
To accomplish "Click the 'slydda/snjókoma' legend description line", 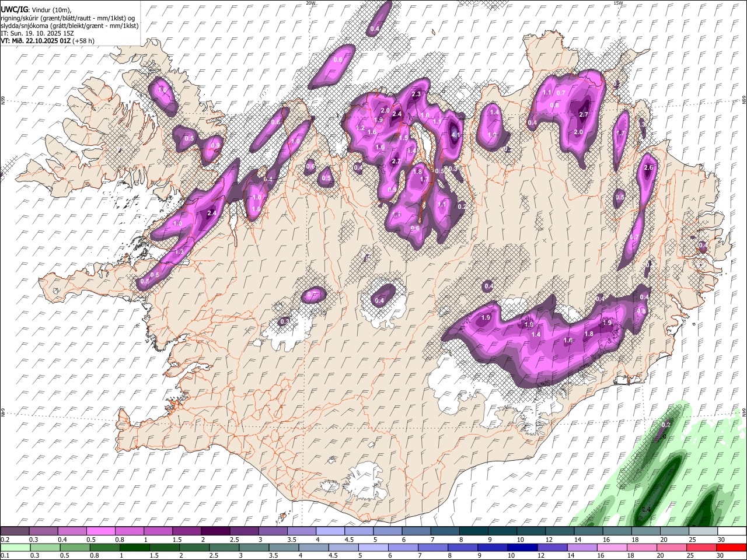I will click(69, 26).
